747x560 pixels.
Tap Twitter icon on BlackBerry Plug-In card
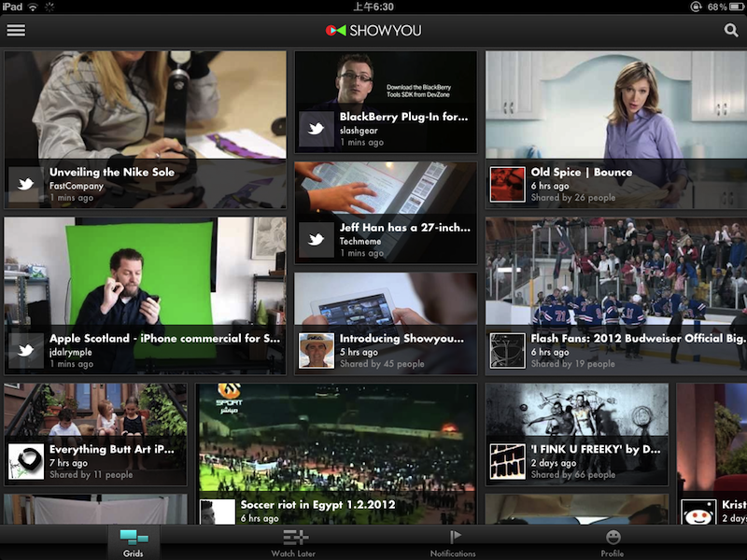point(317,129)
